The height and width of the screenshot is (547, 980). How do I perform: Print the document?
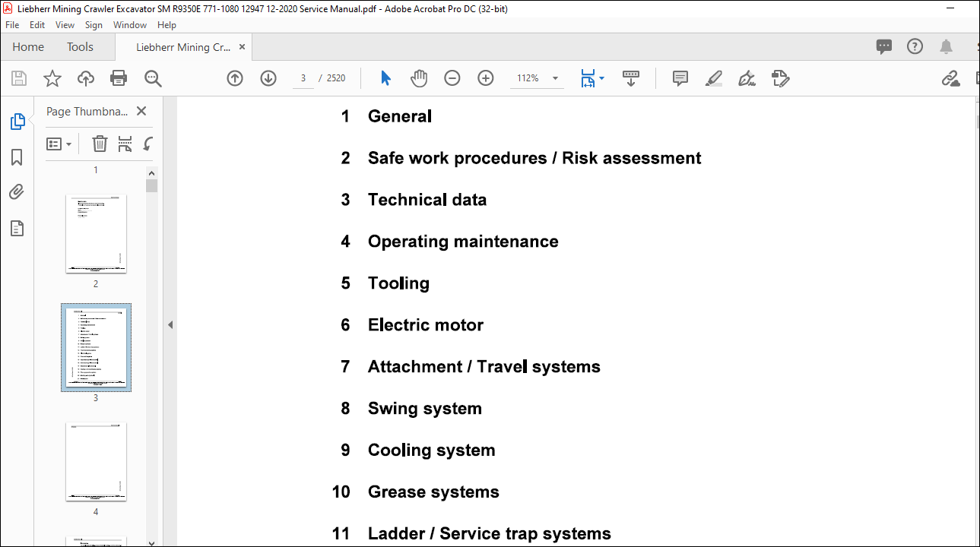pyautogui.click(x=119, y=78)
